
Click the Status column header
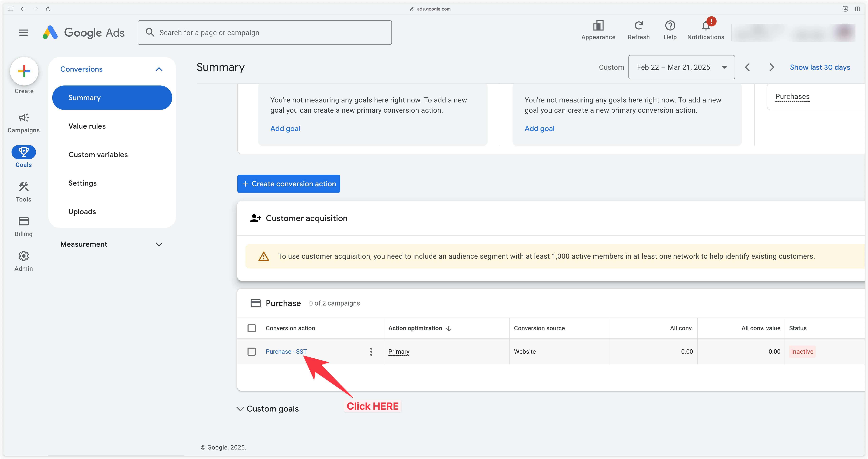click(x=798, y=328)
